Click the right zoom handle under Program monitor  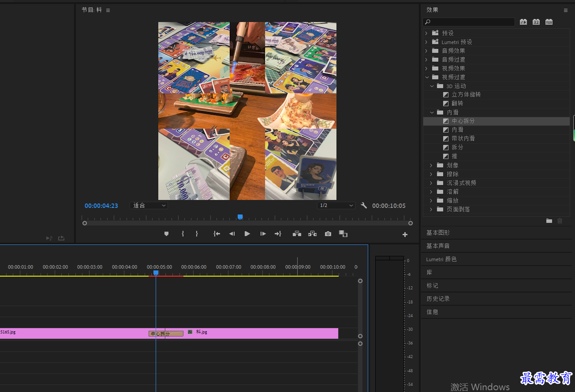[x=411, y=223]
